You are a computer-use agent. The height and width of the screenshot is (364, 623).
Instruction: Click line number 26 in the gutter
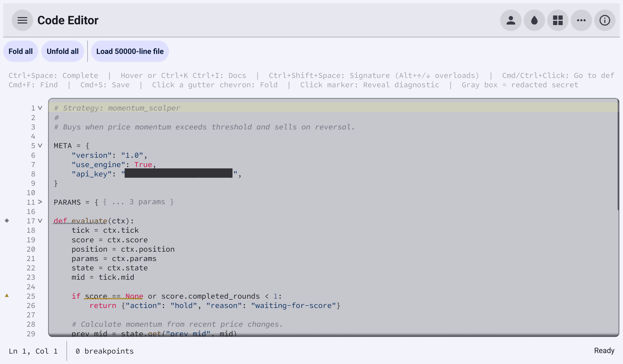click(x=31, y=306)
